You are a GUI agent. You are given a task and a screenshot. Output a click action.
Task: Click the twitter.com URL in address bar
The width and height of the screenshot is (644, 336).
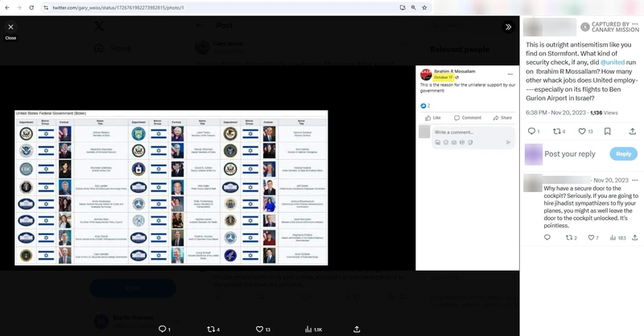118,7
